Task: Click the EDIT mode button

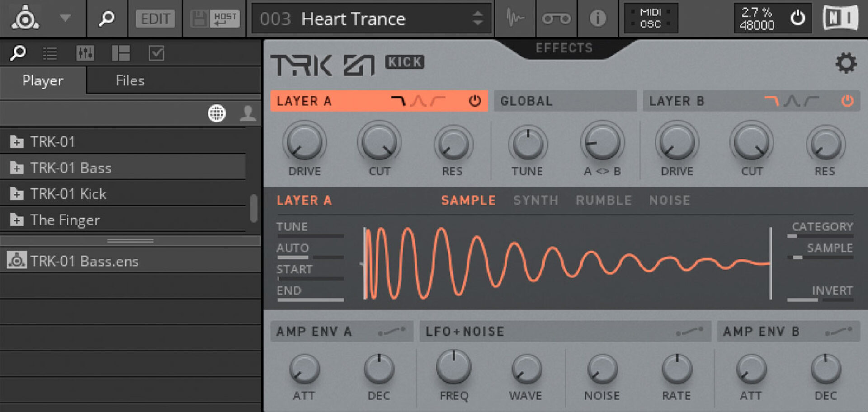Action: point(155,19)
